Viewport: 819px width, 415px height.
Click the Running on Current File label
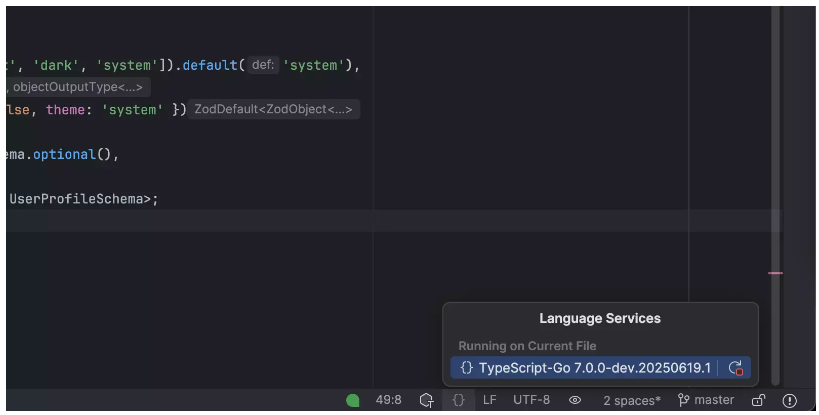[x=527, y=346]
